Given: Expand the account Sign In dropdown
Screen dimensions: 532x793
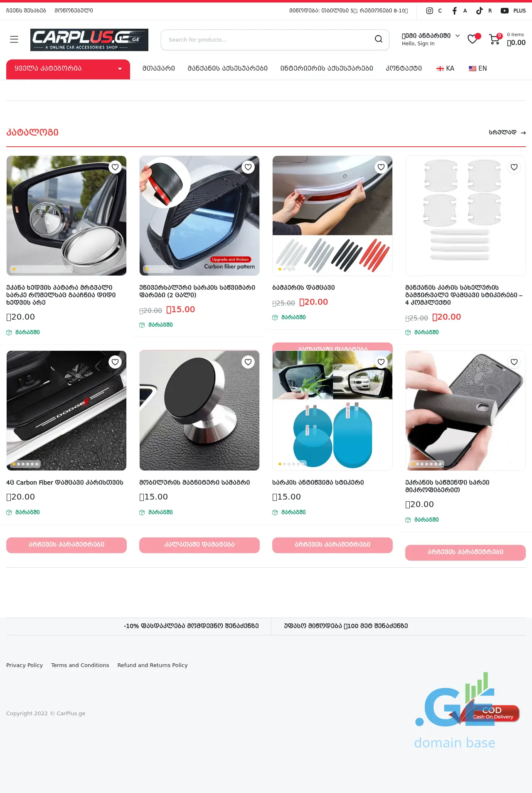Looking at the screenshot, I should (x=431, y=39).
